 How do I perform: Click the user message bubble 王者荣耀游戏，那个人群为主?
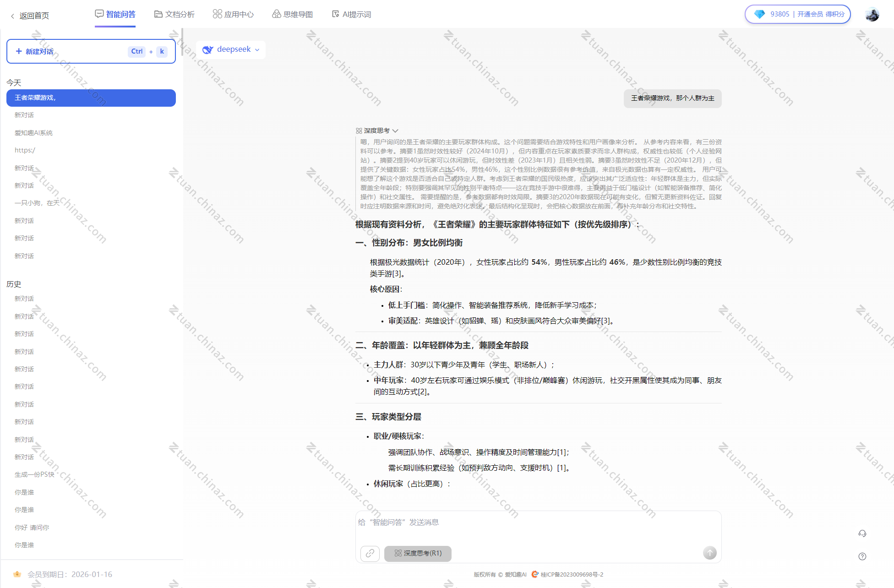click(x=673, y=98)
